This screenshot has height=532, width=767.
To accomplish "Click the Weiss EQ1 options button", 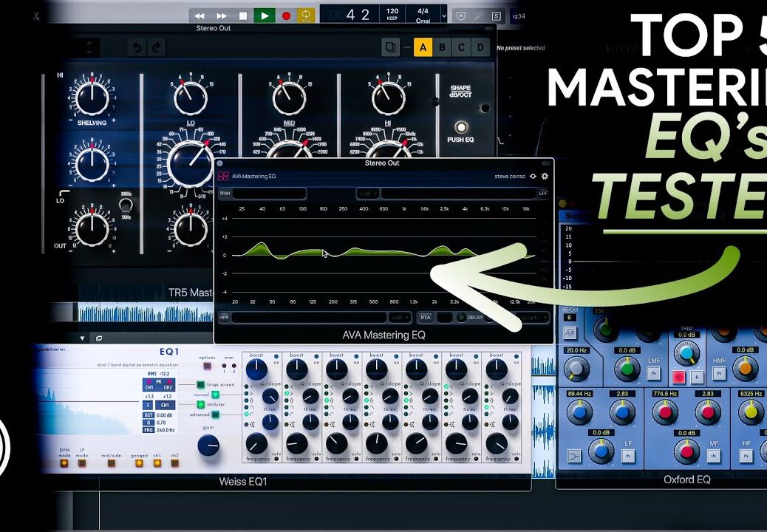I will click(x=207, y=366).
